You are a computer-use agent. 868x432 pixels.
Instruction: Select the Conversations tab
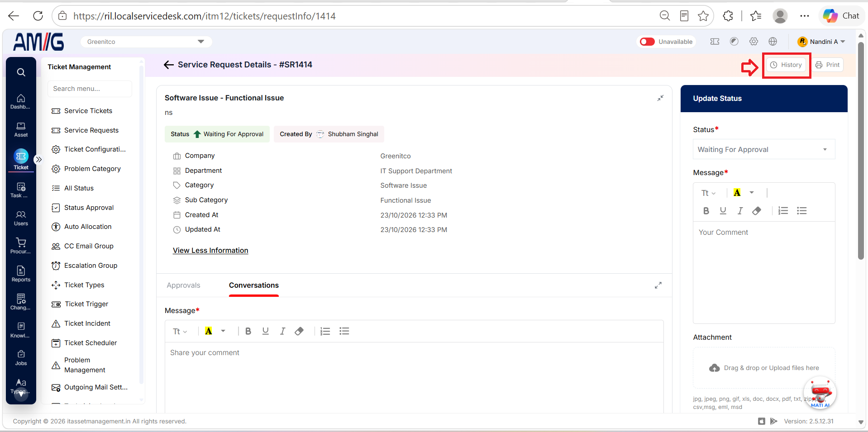tap(254, 285)
